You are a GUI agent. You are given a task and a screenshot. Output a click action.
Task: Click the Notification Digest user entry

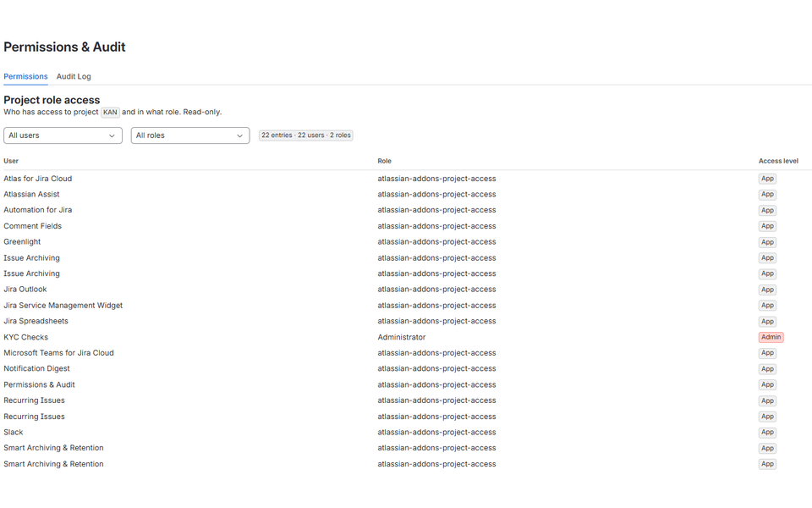point(36,368)
